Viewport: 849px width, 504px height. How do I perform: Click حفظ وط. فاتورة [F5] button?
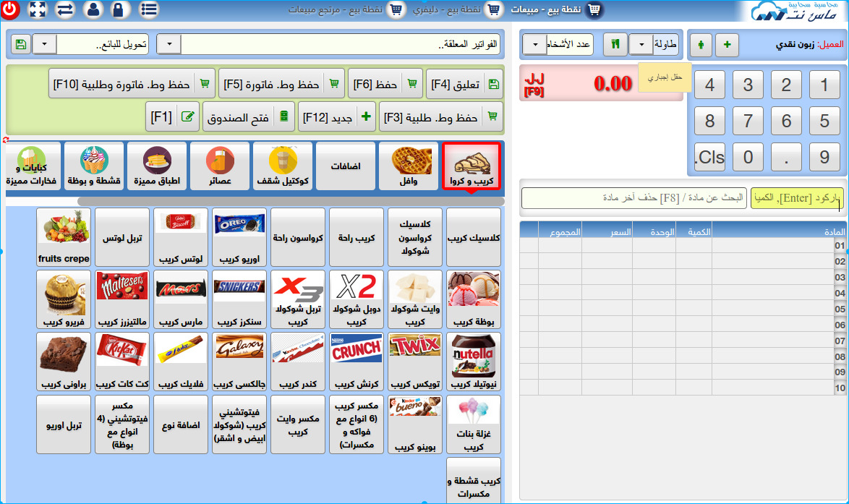click(281, 84)
